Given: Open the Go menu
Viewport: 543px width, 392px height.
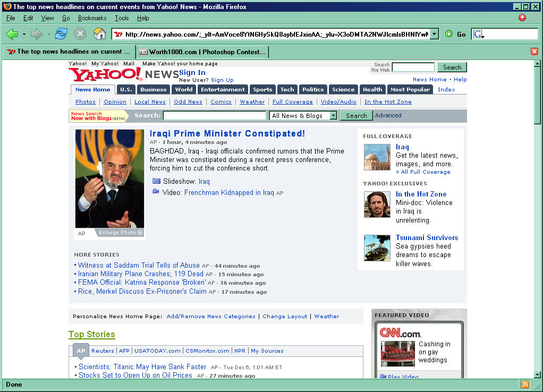Looking at the screenshot, I should tap(66, 18).
